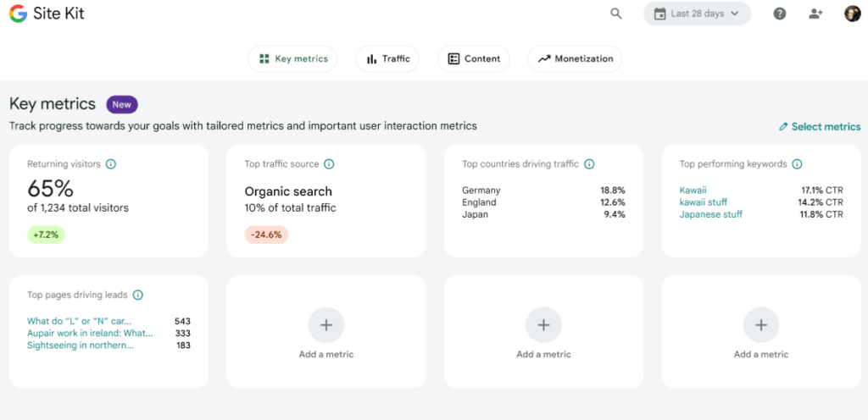868x420 pixels.
Task: Click the Select metrics link
Action: pyautogui.click(x=819, y=127)
